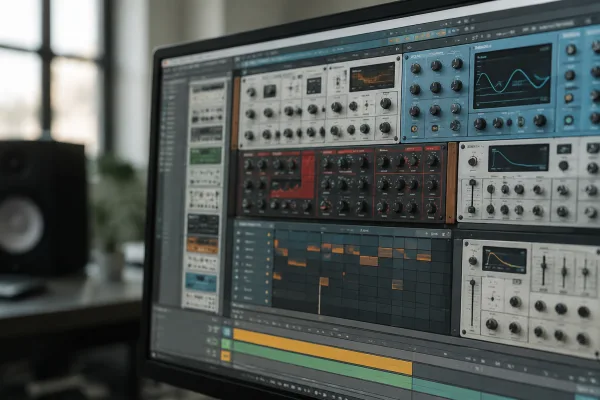This screenshot has width=600, height=400.
Task: Select the dark device thumbnail above the orange one
Action: coord(203,224)
